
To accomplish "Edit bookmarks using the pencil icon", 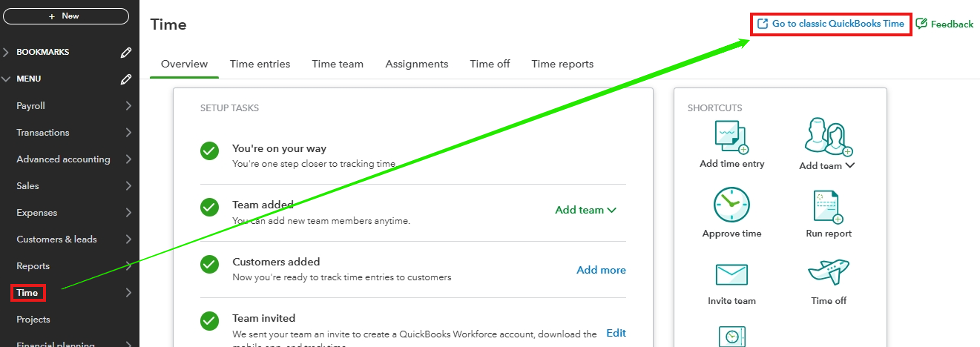I will 126,53.
